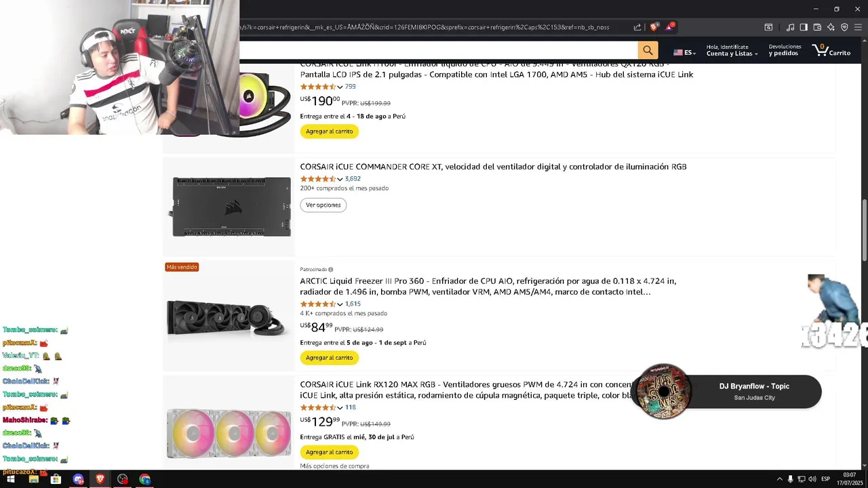Add ARCTIC Liquid Freezer to cart
This screenshot has height=488, width=868.
click(x=329, y=357)
